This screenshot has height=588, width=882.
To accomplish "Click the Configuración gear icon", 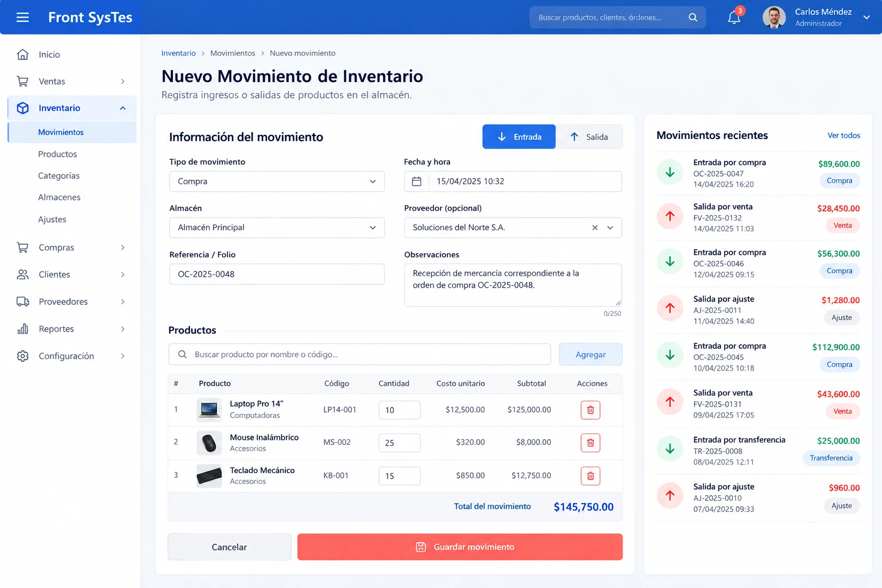I will (23, 356).
